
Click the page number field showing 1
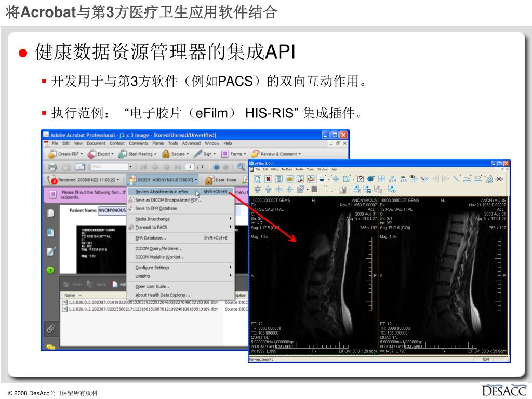click(x=190, y=167)
